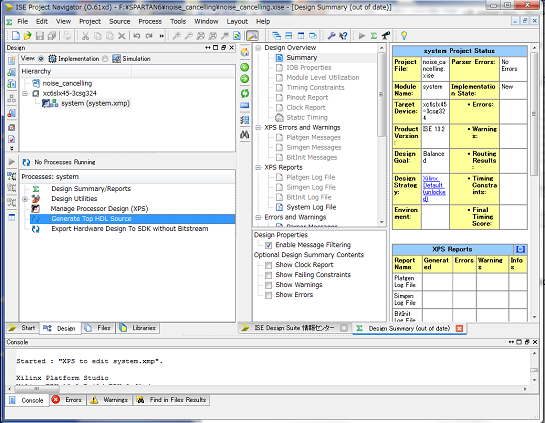This screenshot has width=545, height=423.
Task: Expand the Design Utilities process node
Action: pyautogui.click(x=25, y=199)
